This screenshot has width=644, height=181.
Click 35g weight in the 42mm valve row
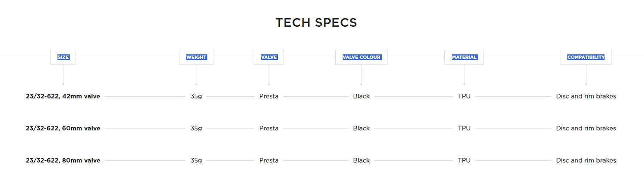coord(196,96)
